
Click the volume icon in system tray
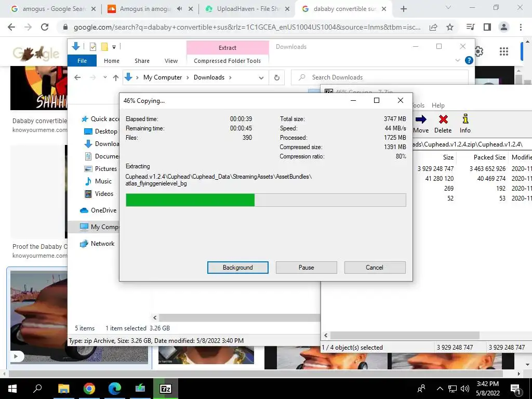coord(465,389)
